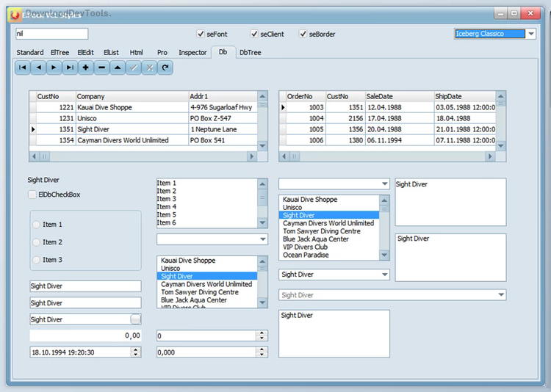Screen dimensions: 551x392
Task: Click the ShipDate column header
Action: (464, 96)
